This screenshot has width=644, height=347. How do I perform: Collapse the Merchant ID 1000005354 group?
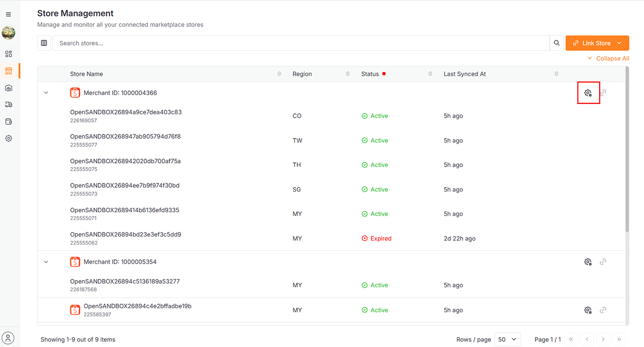click(46, 261)
